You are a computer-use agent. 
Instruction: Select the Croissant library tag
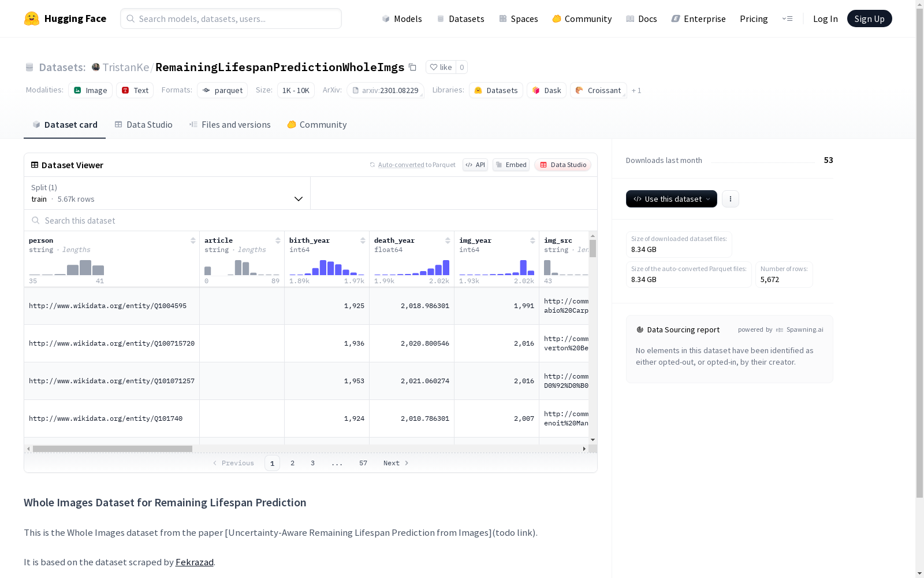598,90
